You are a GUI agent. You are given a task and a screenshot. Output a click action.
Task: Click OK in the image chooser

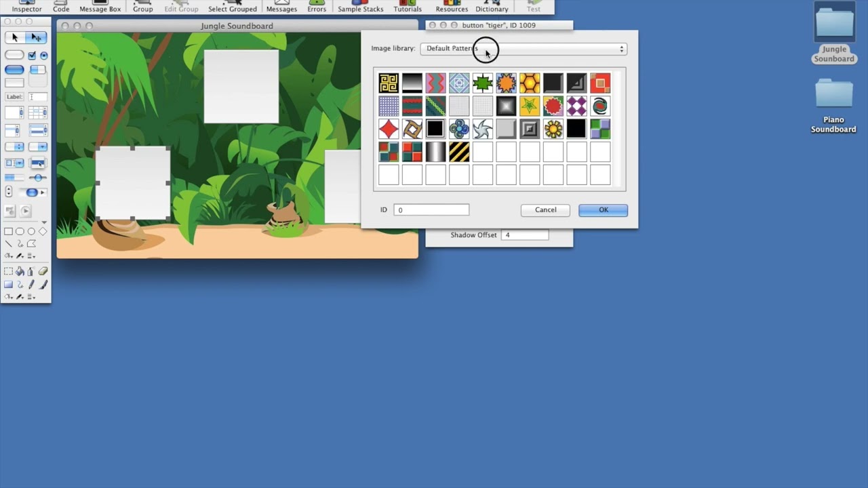603,210
